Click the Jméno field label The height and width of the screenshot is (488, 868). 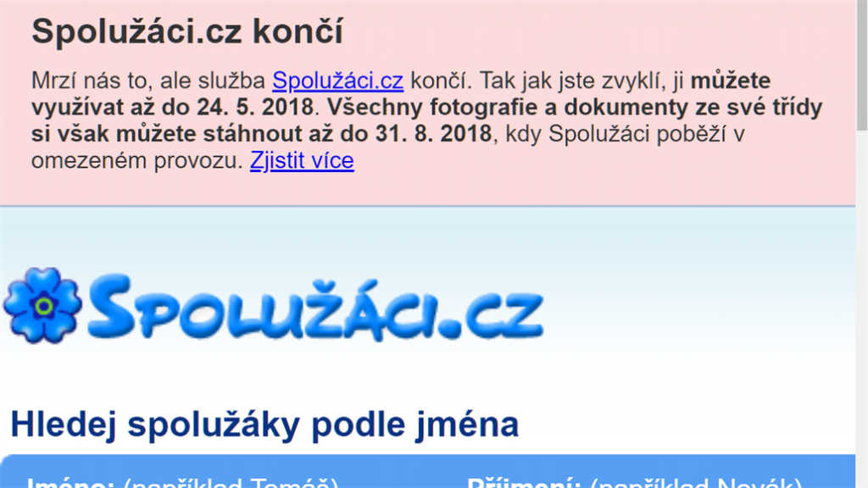click(70, 482)
